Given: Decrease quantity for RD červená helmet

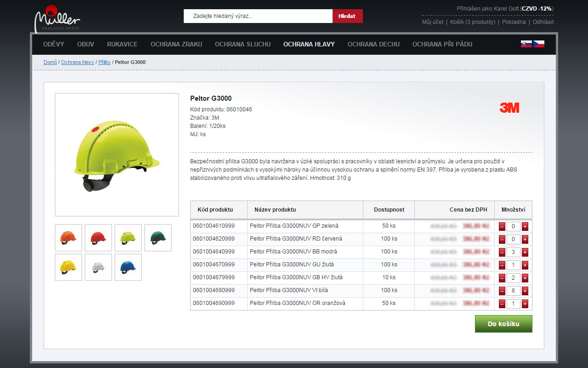Looking at the screenshot, I should (x=502, y=239).
